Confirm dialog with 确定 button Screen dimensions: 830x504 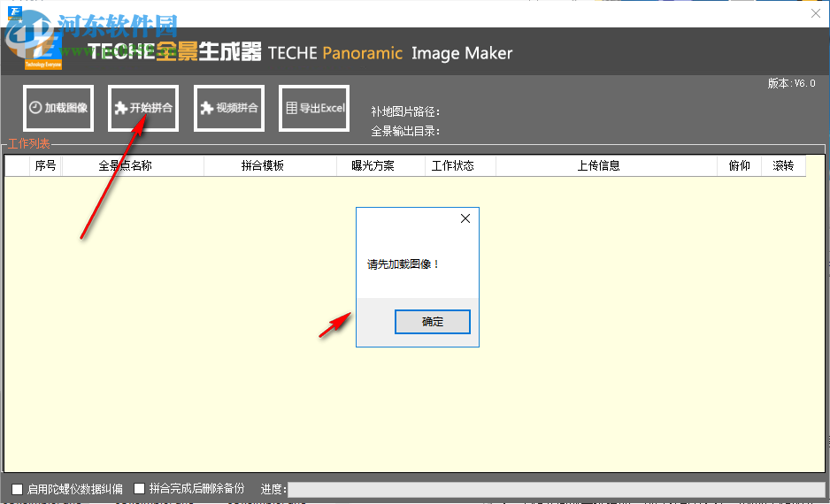tap(433, 322)
